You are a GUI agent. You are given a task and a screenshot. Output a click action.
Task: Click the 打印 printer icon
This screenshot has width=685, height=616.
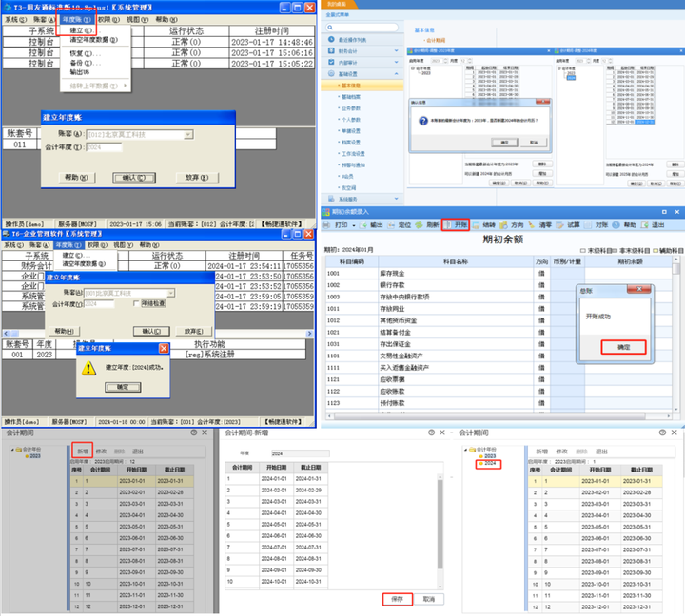pyautogui.click(x=327, y=225)
